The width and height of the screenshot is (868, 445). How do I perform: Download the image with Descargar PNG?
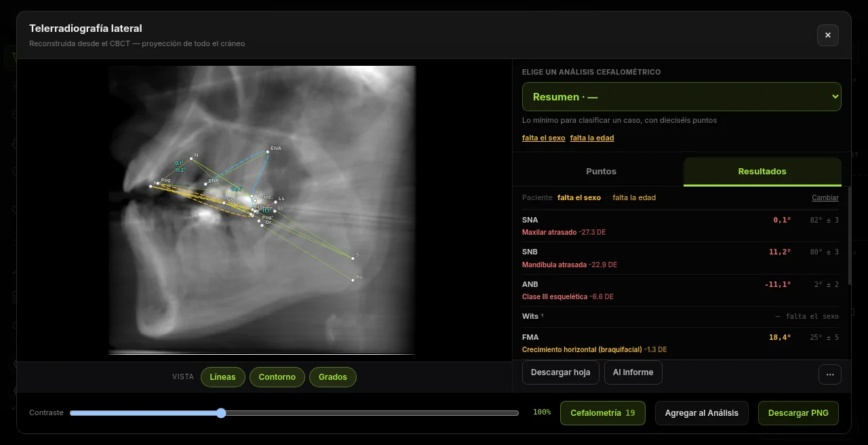(x=798, y=413)
